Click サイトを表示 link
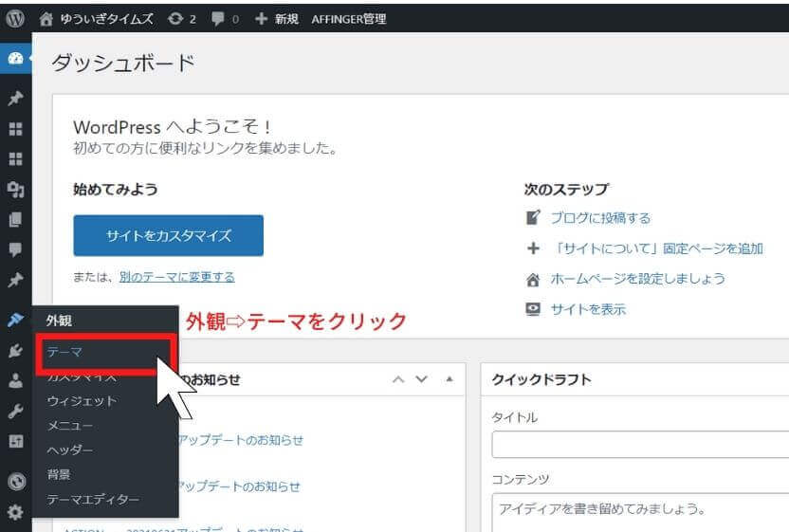Screen dimensions: 789x532 (588, 309)
